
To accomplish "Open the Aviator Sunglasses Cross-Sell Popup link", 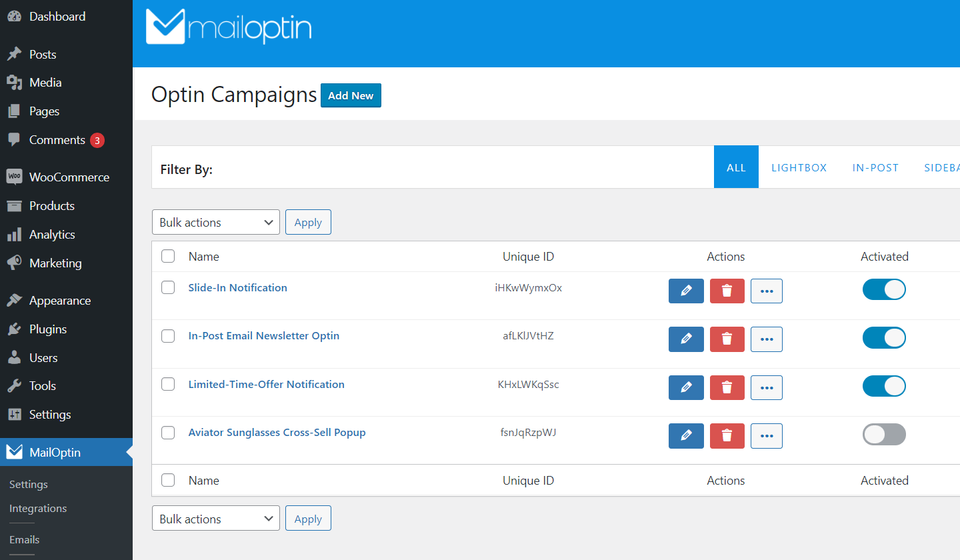I will [x=277, y=433].
